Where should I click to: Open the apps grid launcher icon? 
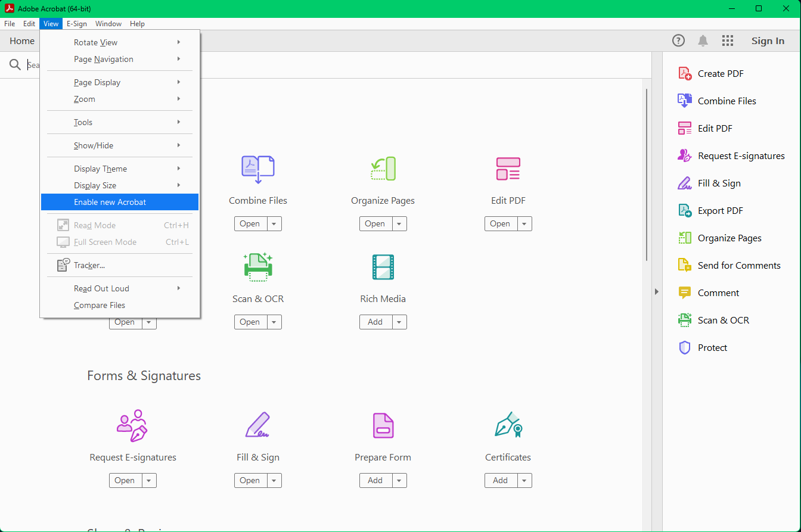point(727,41)
